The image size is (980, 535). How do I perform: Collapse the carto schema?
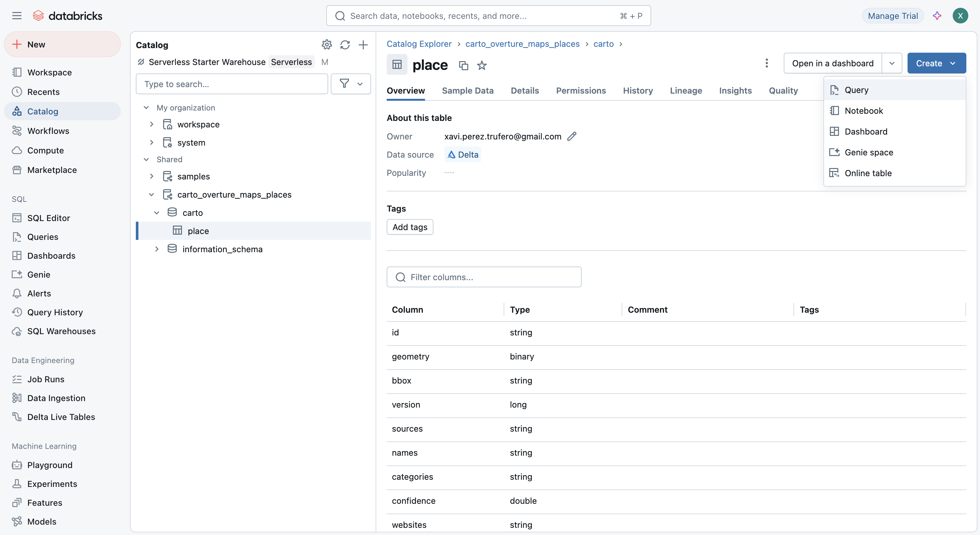pos(157,213)
